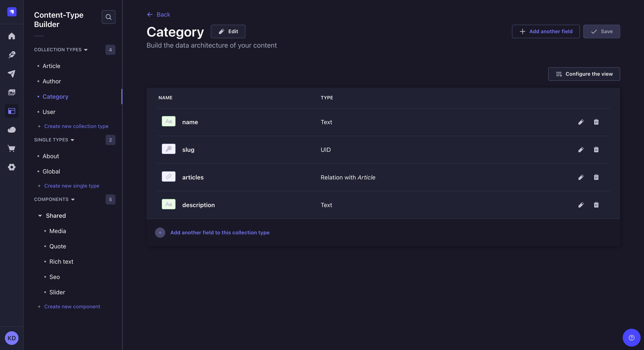Open the Global single type
Image resolution: width=644 pixels, height=350 pixels.
[x=51, y=171]
